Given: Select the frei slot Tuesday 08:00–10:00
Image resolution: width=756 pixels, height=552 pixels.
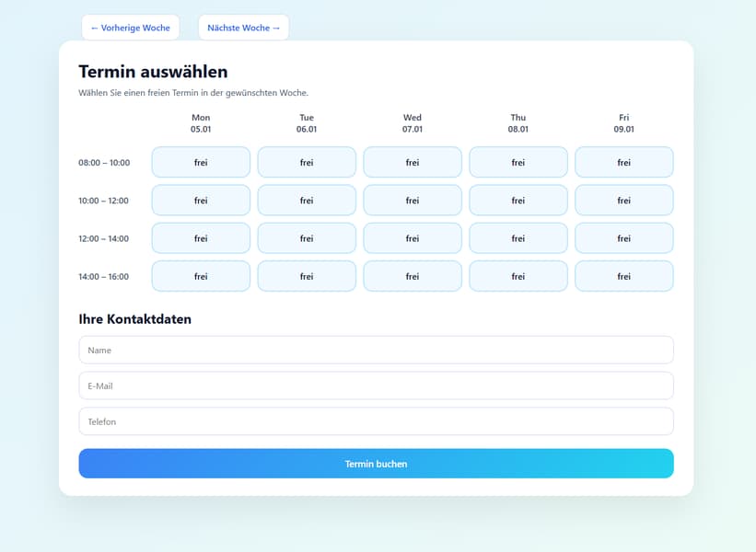Looking at the screenshot, I should pyautogui.click(x=307, y=162).
